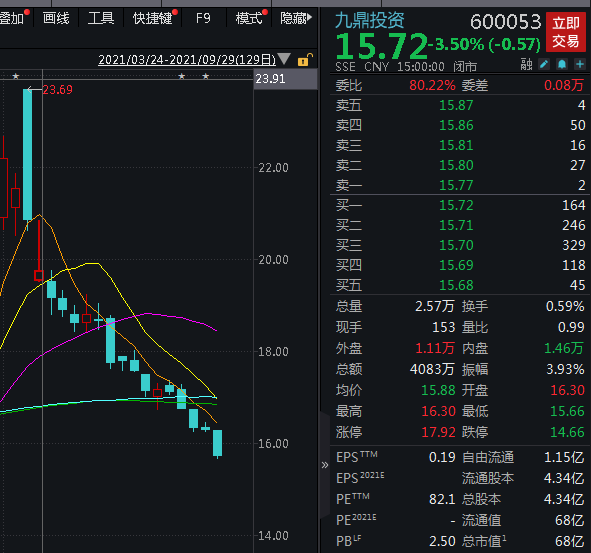Click the 总额 value 4083万

(432, 369)
